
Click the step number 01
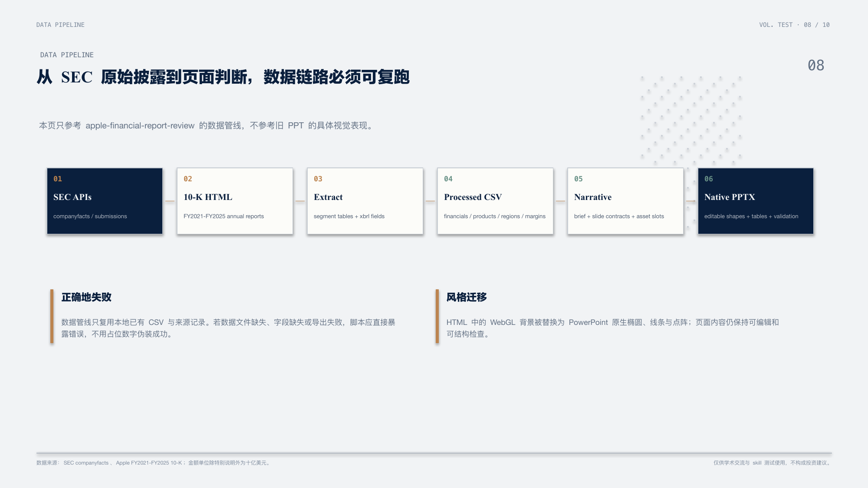point(58,179)
